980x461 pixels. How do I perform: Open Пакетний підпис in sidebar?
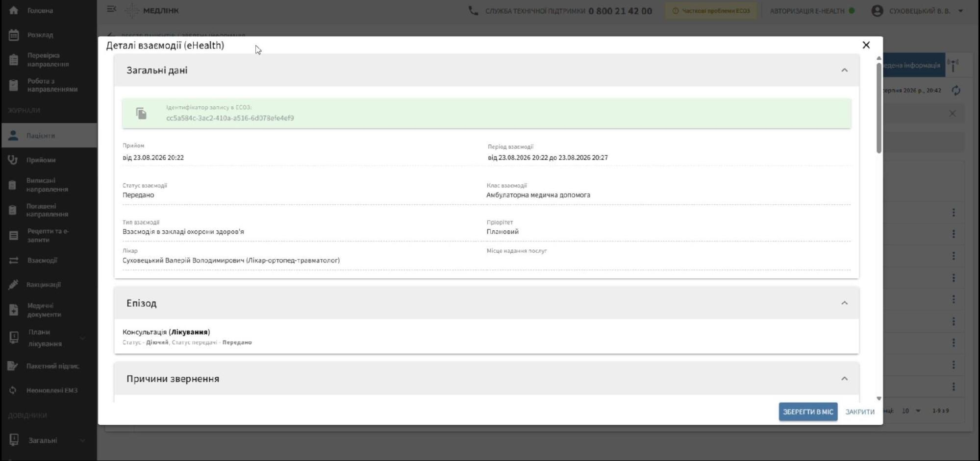pos(53,366)
